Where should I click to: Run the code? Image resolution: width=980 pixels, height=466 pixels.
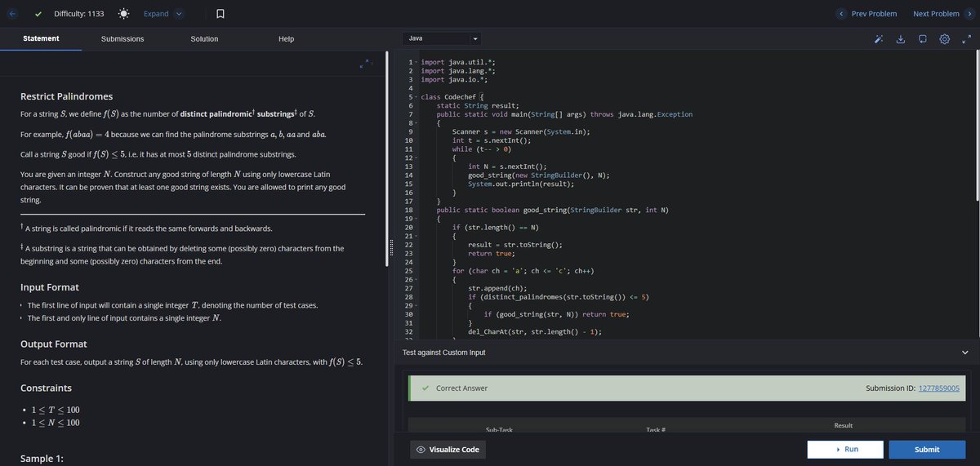coord(845,450)
